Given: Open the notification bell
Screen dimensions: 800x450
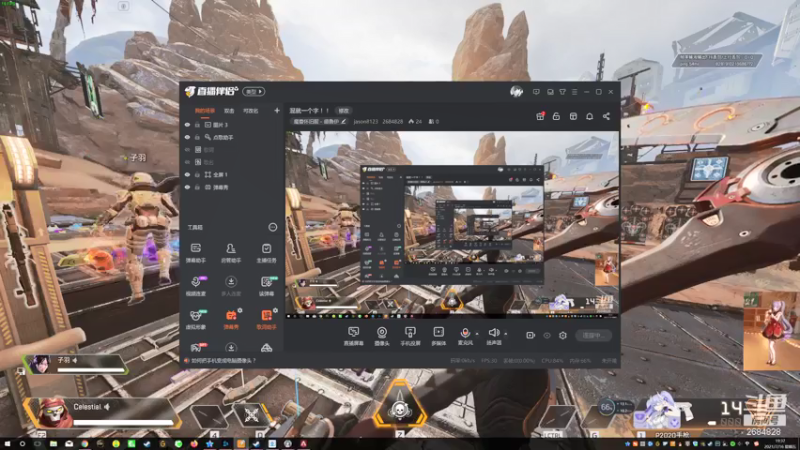Looking at the screenshot, I should (589, 116).
